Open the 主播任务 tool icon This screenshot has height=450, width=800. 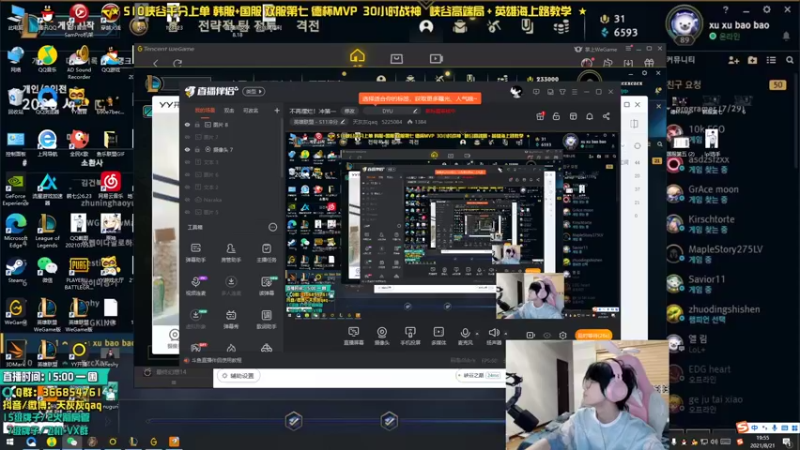tap(266, 252)
